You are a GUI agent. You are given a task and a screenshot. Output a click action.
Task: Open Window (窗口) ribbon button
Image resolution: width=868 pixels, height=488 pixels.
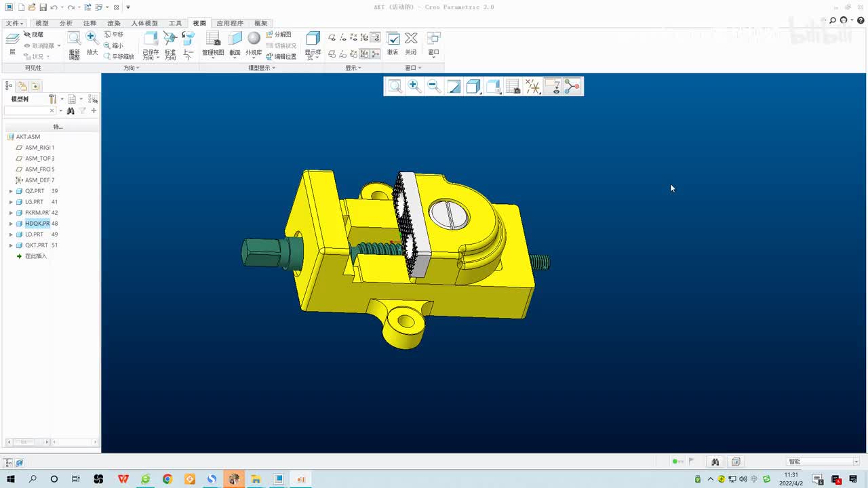[x=433, y=43]
